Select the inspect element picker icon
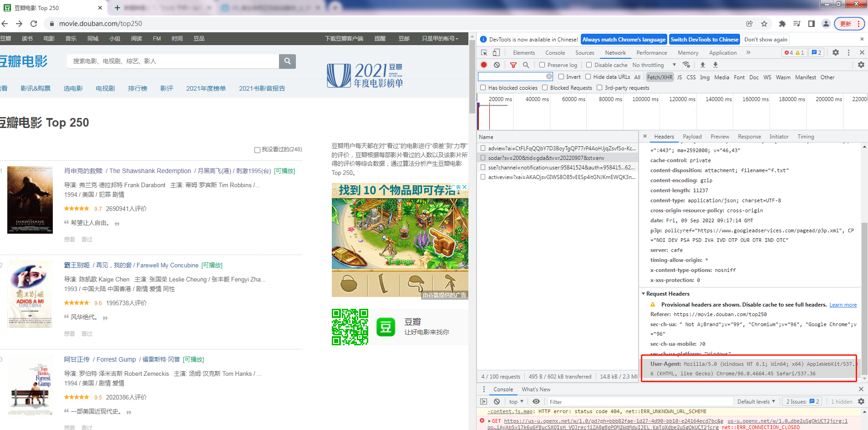Image resolution: width=868 pixels, height=430 pixels. coord(484,53)
